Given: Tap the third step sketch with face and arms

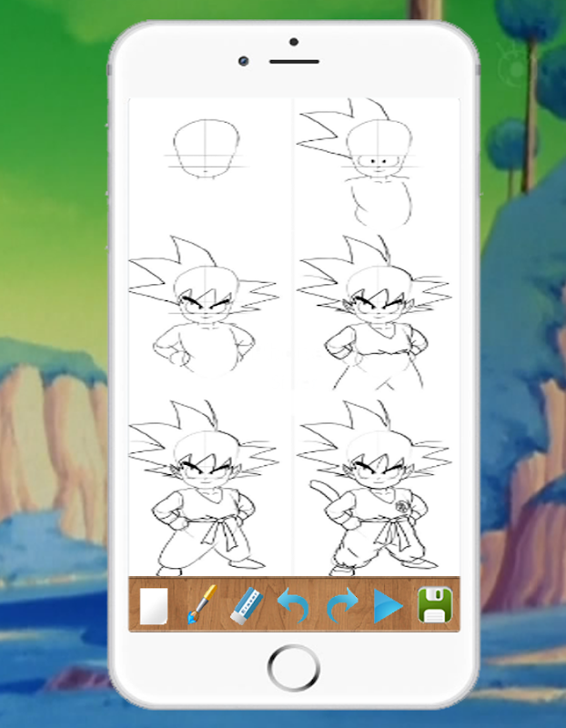Looking at the screenshot, I should click(205, 305).
